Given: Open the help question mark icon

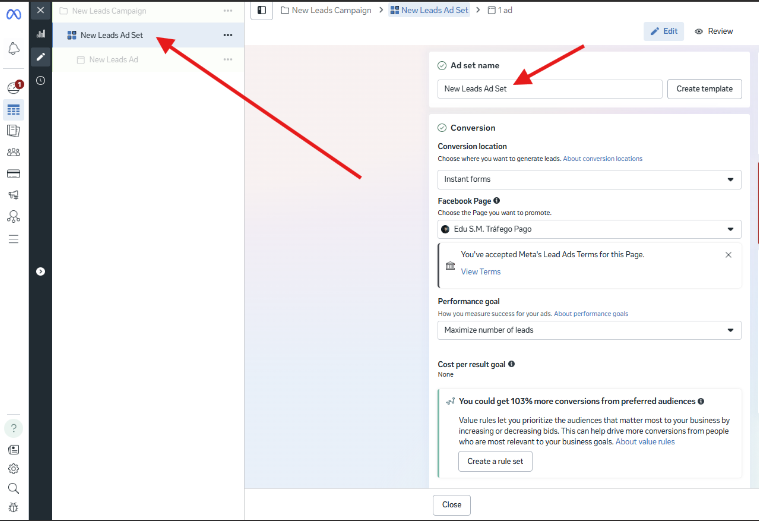Looking at the screenshot, I should pos(14,428).
